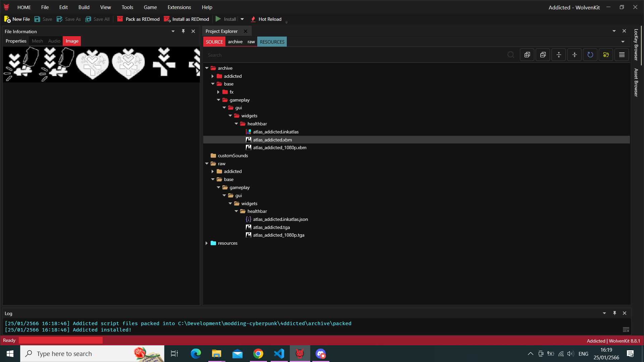Image resolution: width=644 pixels, height=362 pixels.
Task: Pin the File Information panel
Action: (x=183, y=31)
